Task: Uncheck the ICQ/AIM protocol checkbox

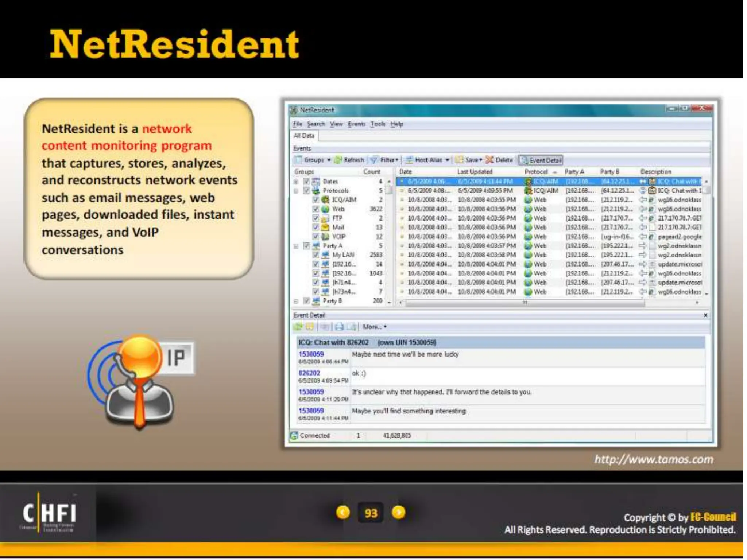Action: pos(316,200)
